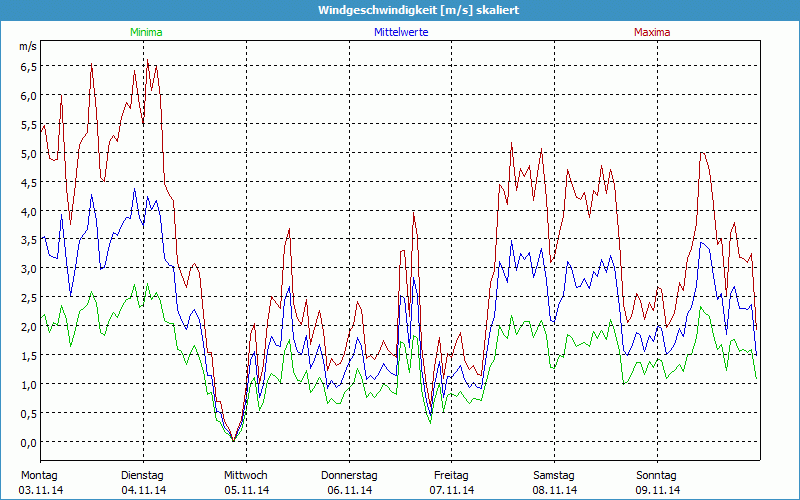Click the '4,5' y-axis value
The height and width of the screenshot is (500, 800).
click(29, 183)
